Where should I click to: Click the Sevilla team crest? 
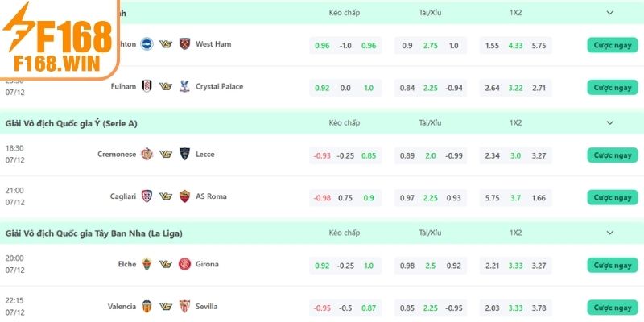click(185, 307)
